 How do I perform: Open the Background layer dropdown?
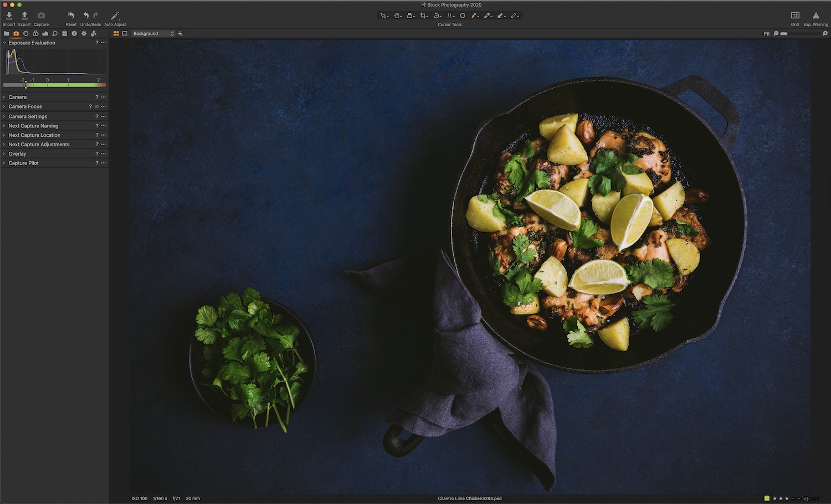coord(153,33)
